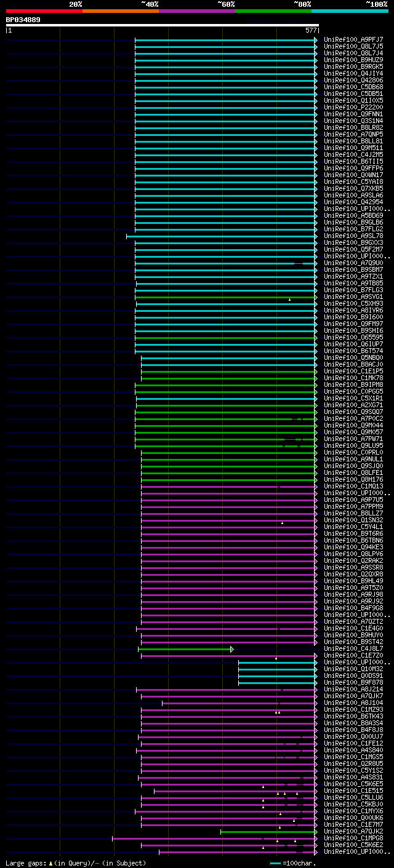Click the UniRef100_A8J104 label
394x868 pixels.
pos(353,703)
